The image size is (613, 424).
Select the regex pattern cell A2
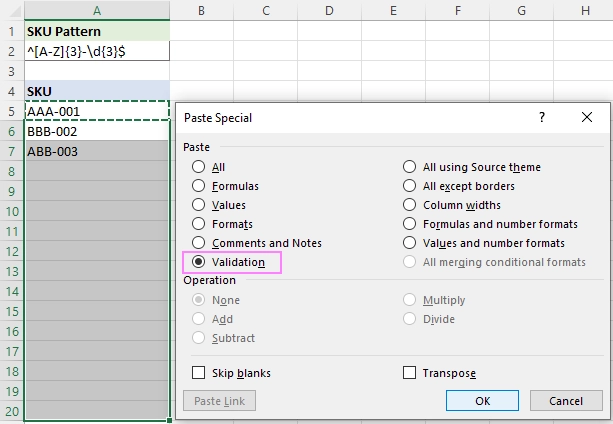pyautogui.click(x=97, y=51)
